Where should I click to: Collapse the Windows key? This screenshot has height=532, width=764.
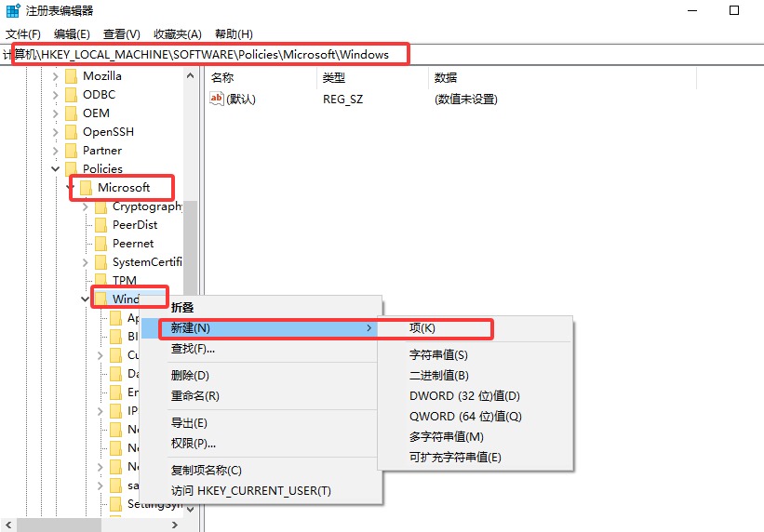pyautogui.click(x=86, y=299)
